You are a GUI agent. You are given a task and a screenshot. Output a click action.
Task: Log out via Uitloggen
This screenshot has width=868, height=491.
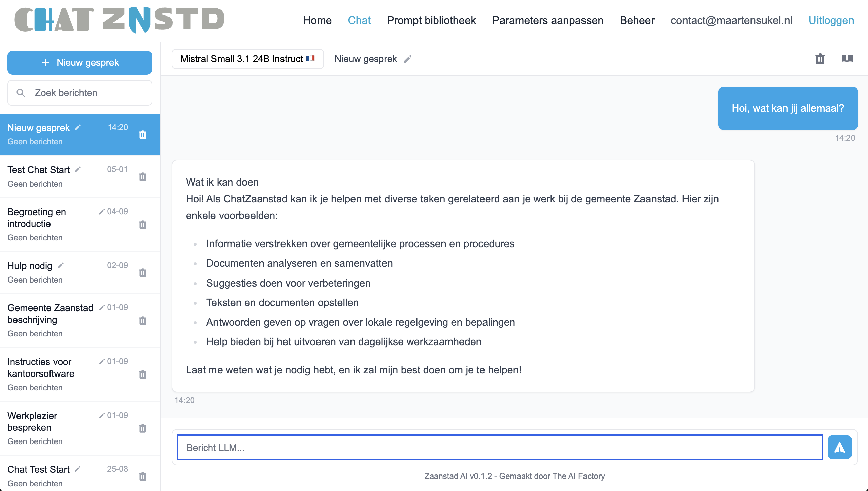point(831,20)
